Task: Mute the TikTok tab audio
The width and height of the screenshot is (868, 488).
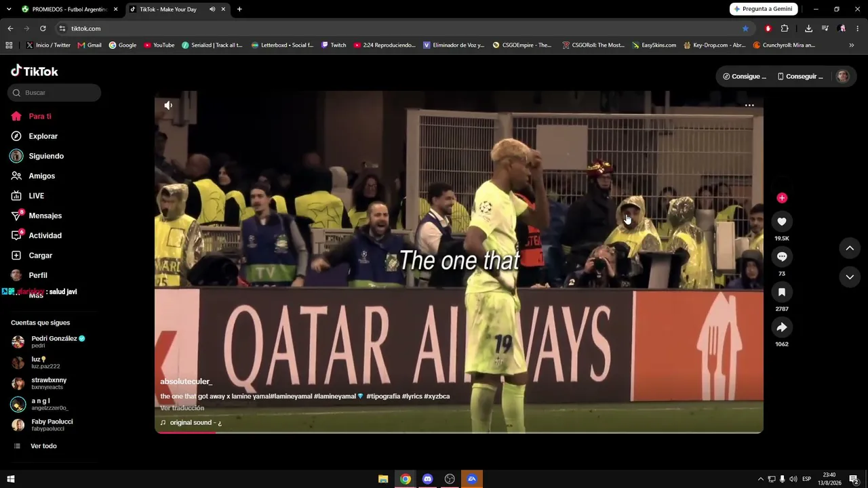Action: coord(212,9)
